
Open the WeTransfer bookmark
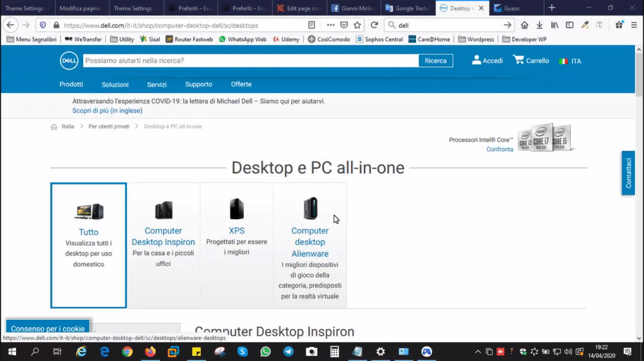pos(83,39)
